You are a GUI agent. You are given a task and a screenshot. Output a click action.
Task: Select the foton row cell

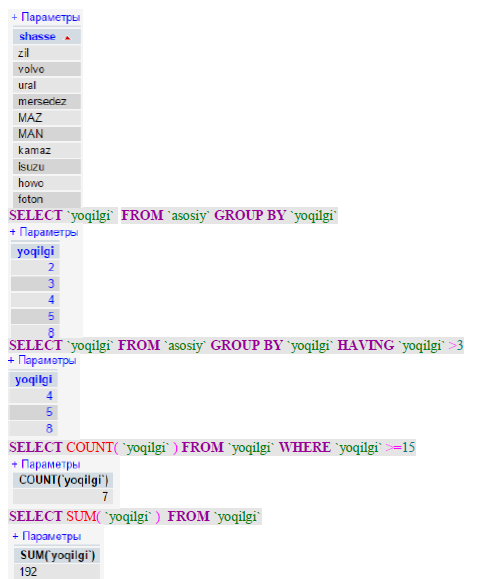pos(47,199)
